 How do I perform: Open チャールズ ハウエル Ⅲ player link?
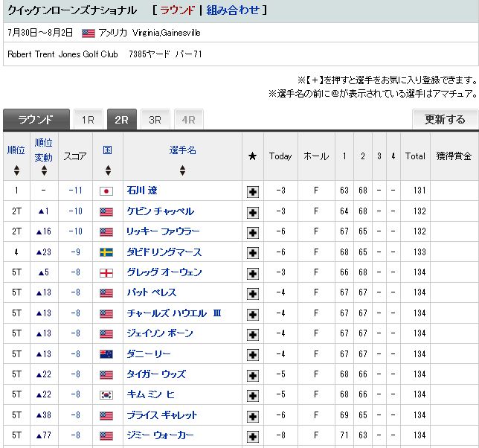point(174,313)
